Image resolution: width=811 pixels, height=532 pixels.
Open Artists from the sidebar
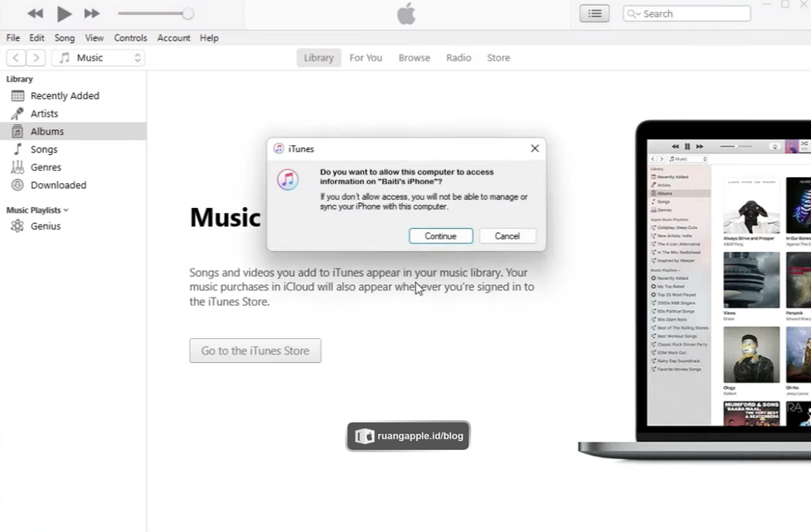[x=44, y=114]
